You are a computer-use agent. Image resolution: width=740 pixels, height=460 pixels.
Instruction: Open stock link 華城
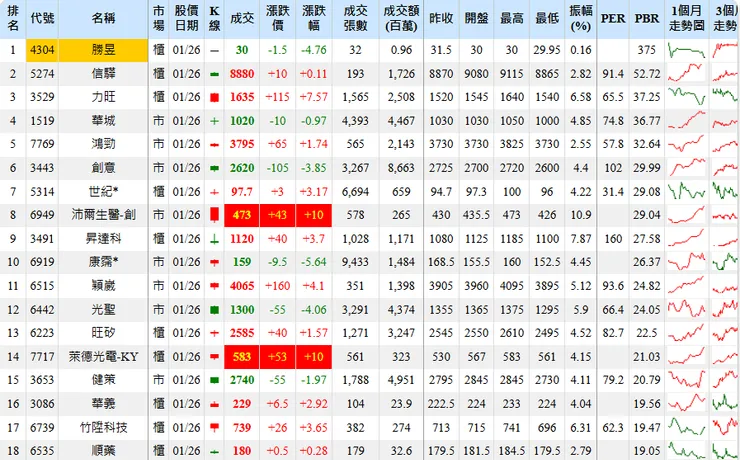coord(103,121)
